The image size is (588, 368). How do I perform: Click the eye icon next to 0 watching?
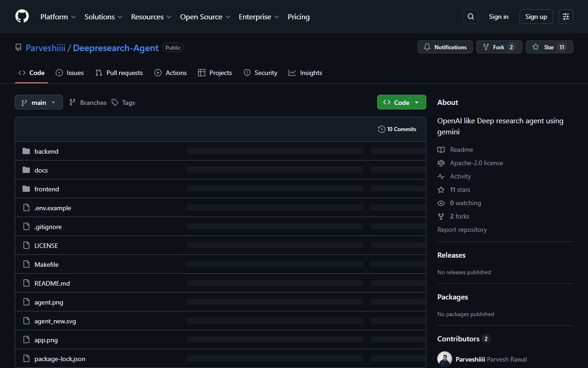tap(441, 203)
